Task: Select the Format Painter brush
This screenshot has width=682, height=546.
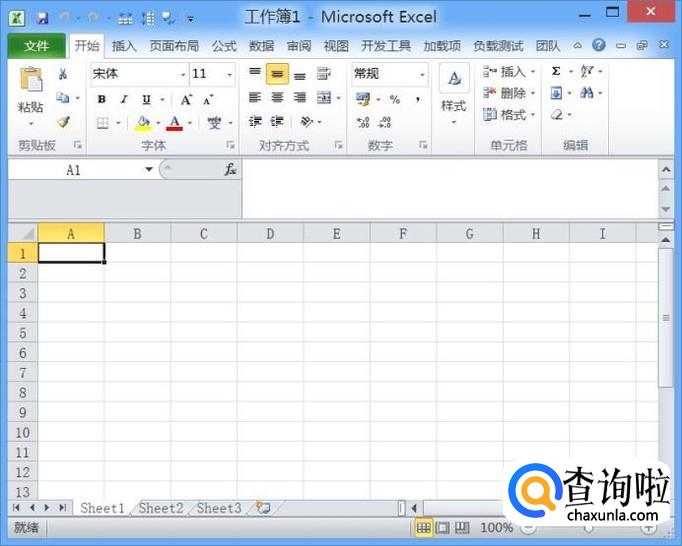Action: pos(64,122)
